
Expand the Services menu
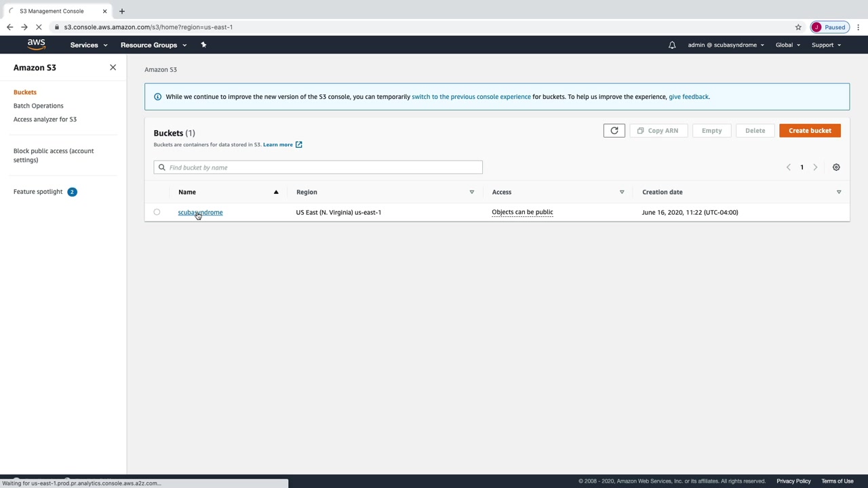tap(89, 45)
